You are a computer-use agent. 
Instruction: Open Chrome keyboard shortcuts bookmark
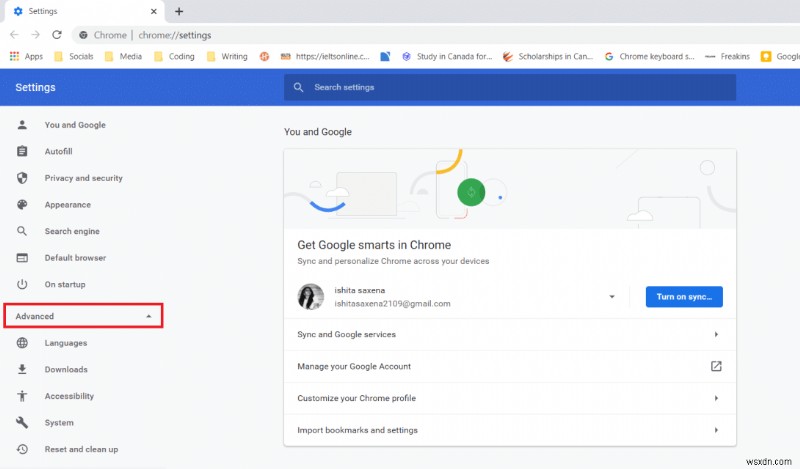click(x=649, y=56)
